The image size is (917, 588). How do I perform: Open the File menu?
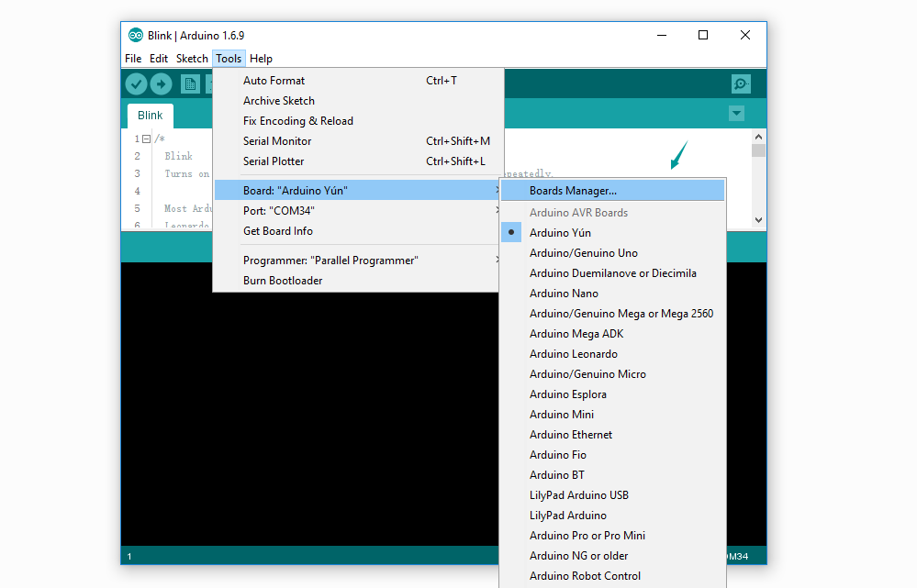[x=133, y=59]
